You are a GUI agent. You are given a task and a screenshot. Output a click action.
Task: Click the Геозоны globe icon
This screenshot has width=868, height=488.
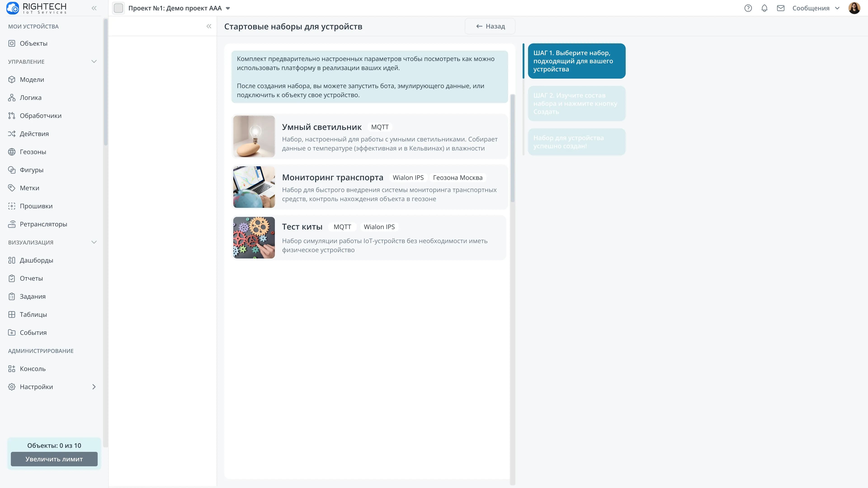point(12,152)
